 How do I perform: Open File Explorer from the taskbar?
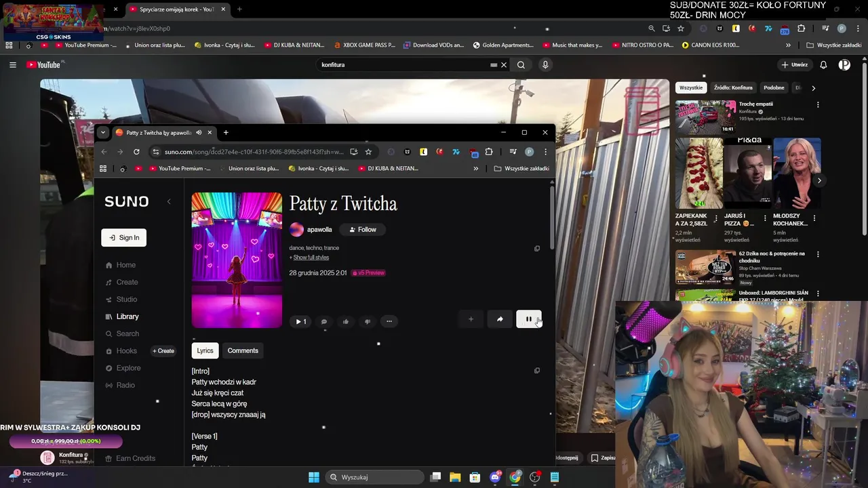coord(455,477)
